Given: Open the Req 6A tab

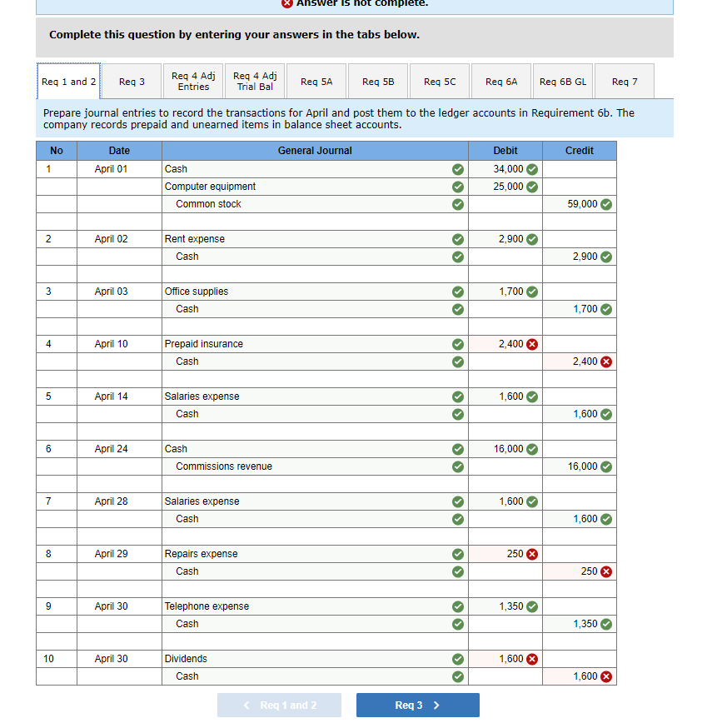Looking at the screenshot, I should [x=501, y=82].
